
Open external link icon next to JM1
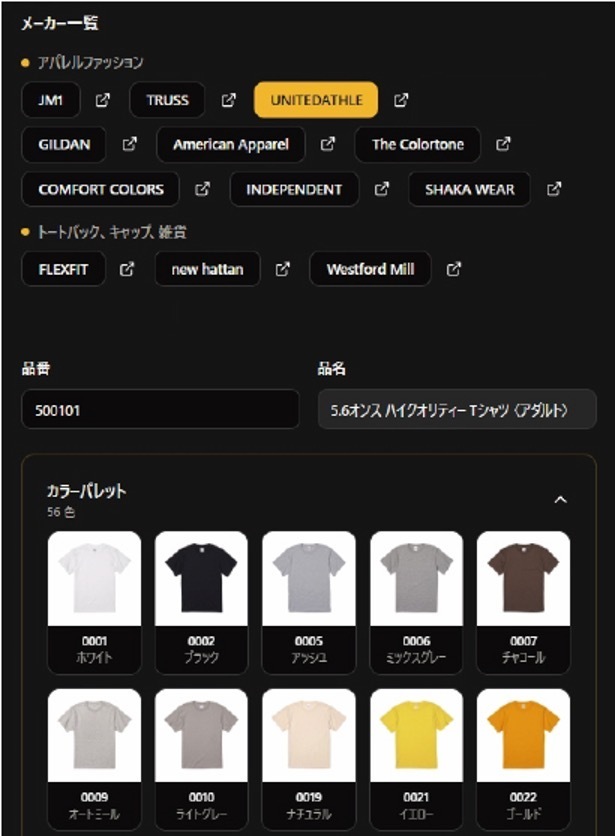pos(103,100)
